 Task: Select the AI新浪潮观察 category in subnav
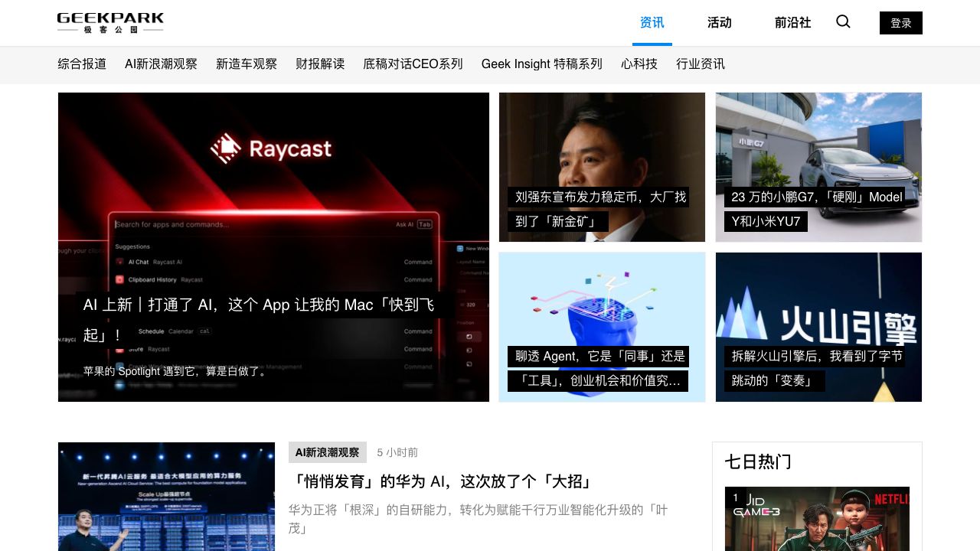pyautogui.click(x=161, y=64)
